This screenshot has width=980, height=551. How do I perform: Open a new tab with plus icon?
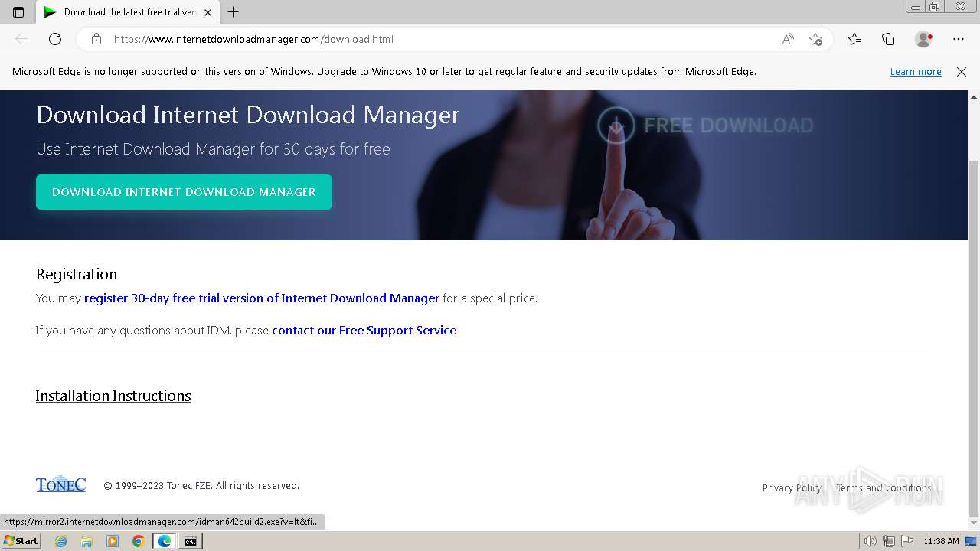pos(234,12)
